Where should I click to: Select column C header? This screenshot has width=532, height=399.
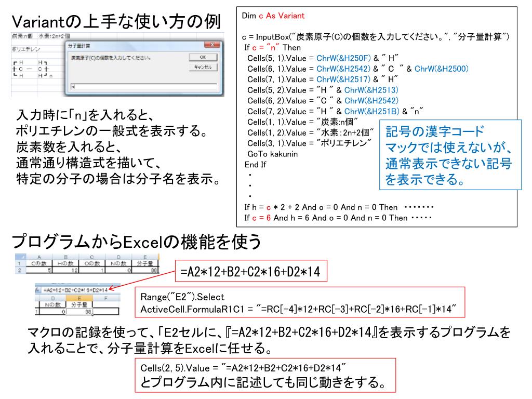[x=92, y=257]
